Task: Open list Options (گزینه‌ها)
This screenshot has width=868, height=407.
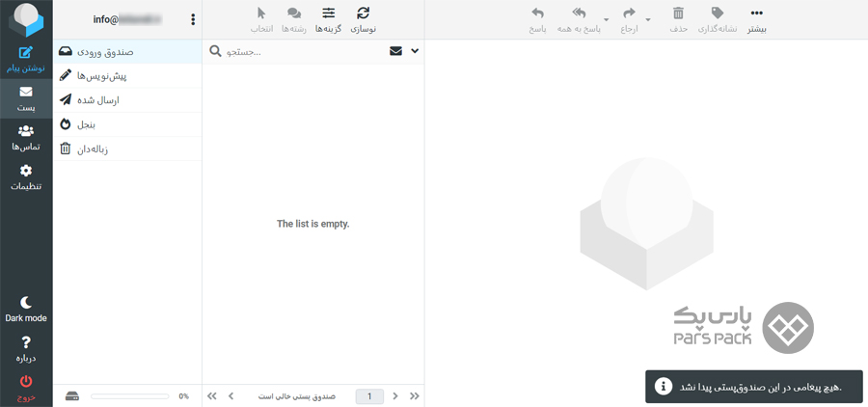Action: tap(328, 20)
